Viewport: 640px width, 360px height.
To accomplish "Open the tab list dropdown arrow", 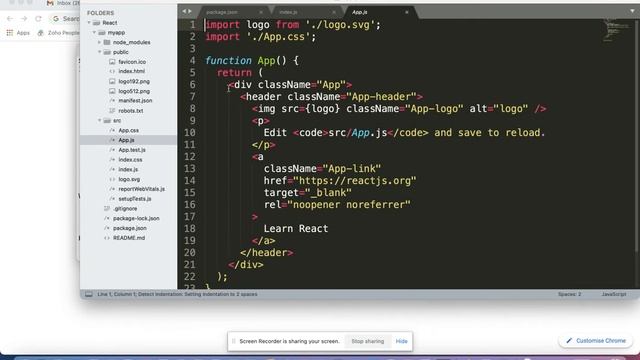I will coord(632,11).
